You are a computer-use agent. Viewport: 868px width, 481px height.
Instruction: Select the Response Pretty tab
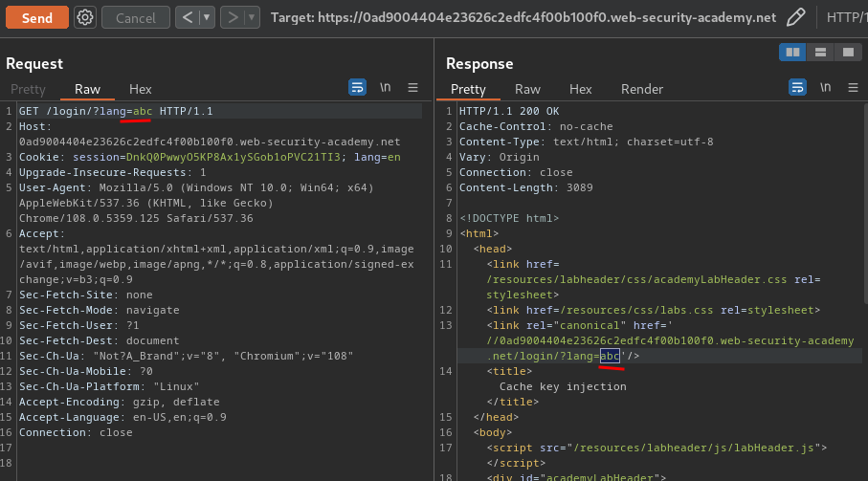coord(468,89)
